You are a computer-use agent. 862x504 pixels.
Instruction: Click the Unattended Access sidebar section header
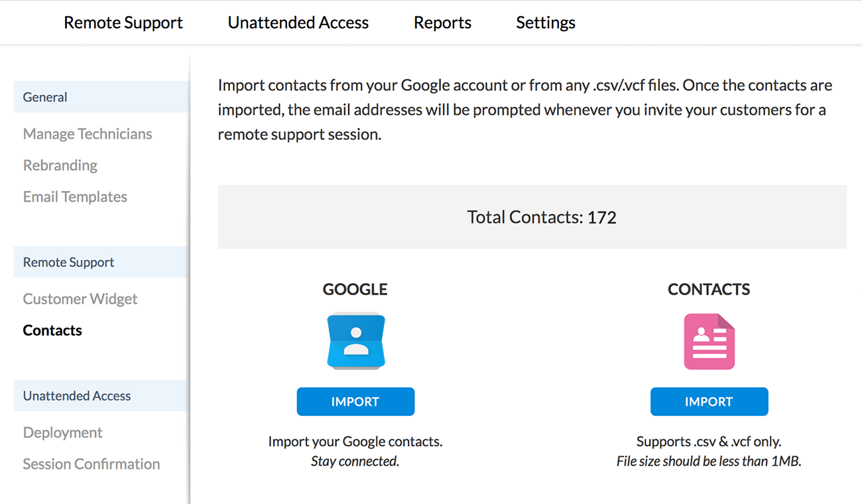point(77,396)
